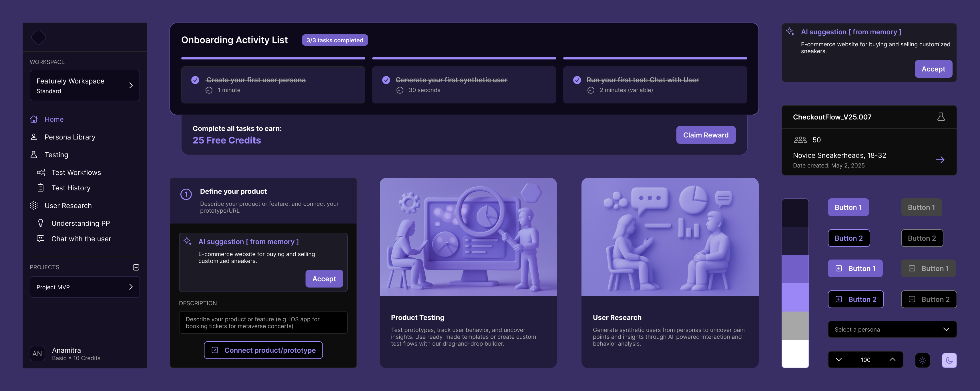
Task: Click the Chat with the user bubble icon
Action: pyautogui.click(x=41, y=238)
